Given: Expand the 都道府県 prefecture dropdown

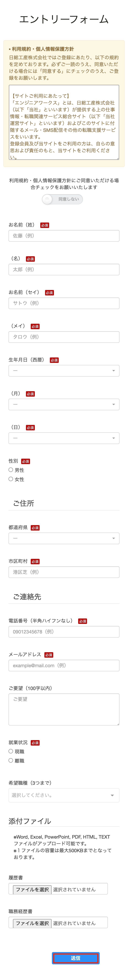Looking at the screenshot, I should tap(64, 538).
